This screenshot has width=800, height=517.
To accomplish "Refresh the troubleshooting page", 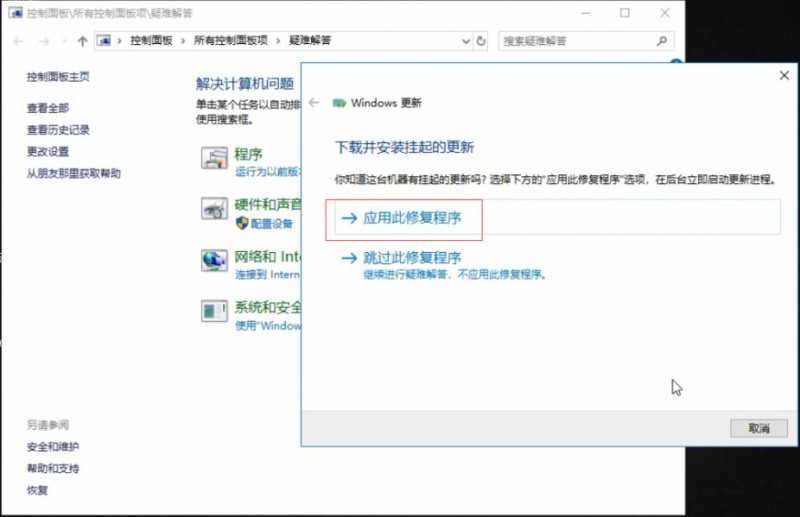I will tap(481, 41).
